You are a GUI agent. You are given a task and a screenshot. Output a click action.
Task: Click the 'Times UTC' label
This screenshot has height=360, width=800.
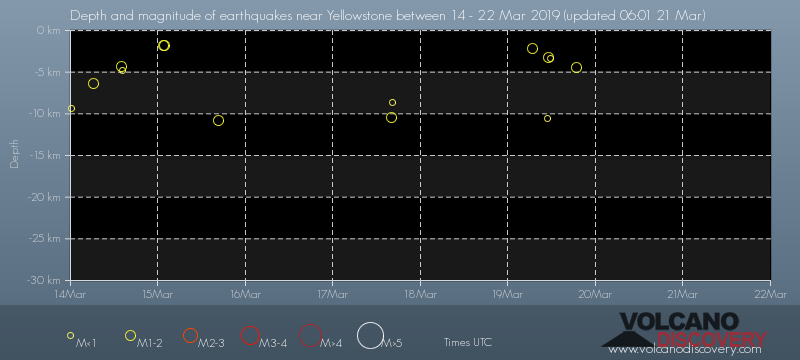point(468,343)
